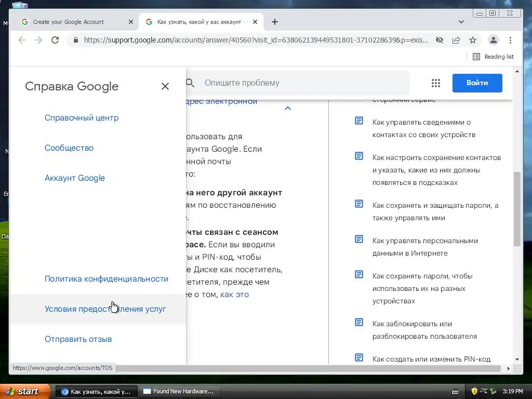Select Chrome 'Как узнать' taskbar button

(96, 392)
